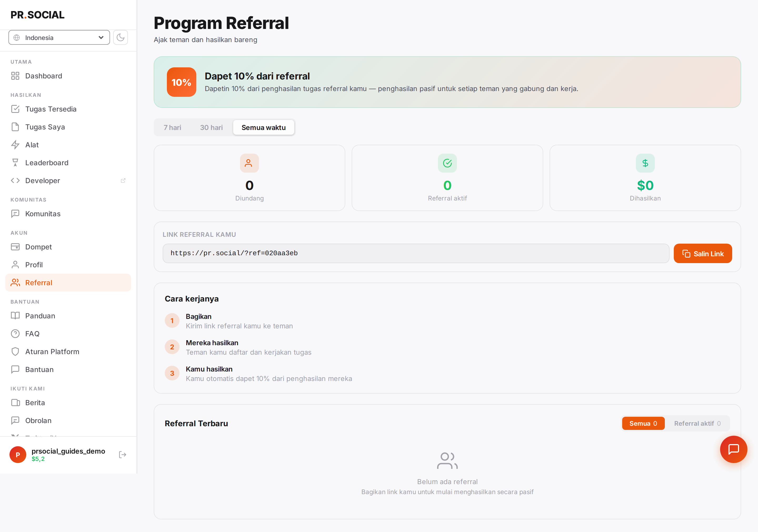Screen dimensions: 758x532
Task: Open Profil page
Action: 68,265
